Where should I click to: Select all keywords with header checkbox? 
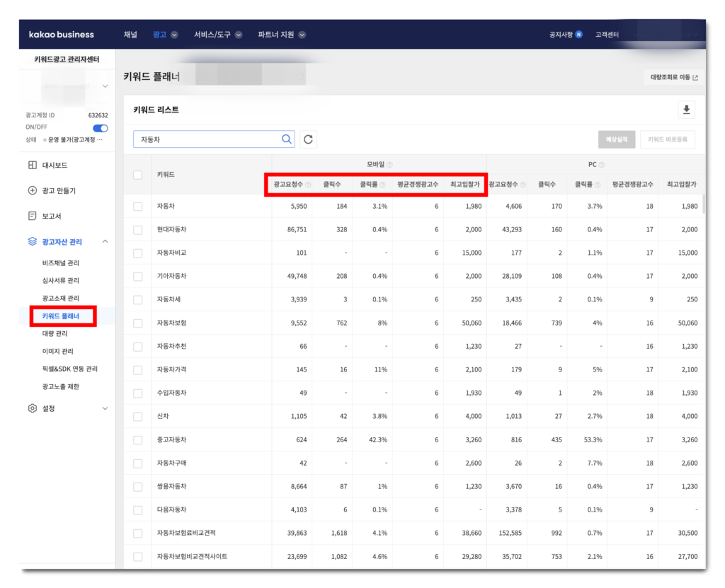coord(138,175)
